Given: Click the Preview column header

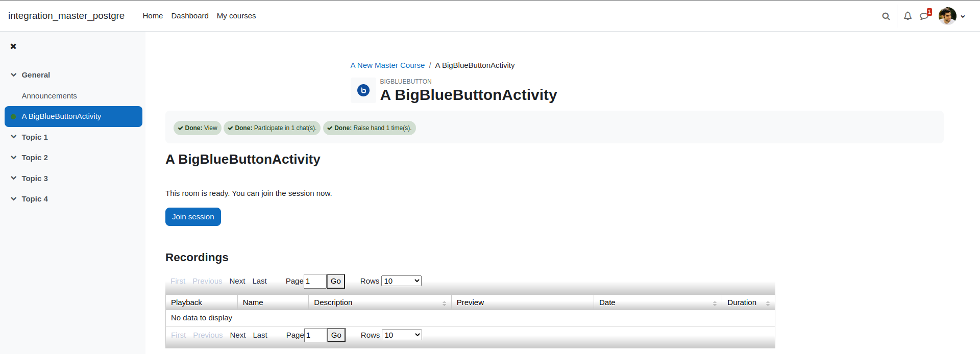Looking at the screenshot, I should (523, 302).
